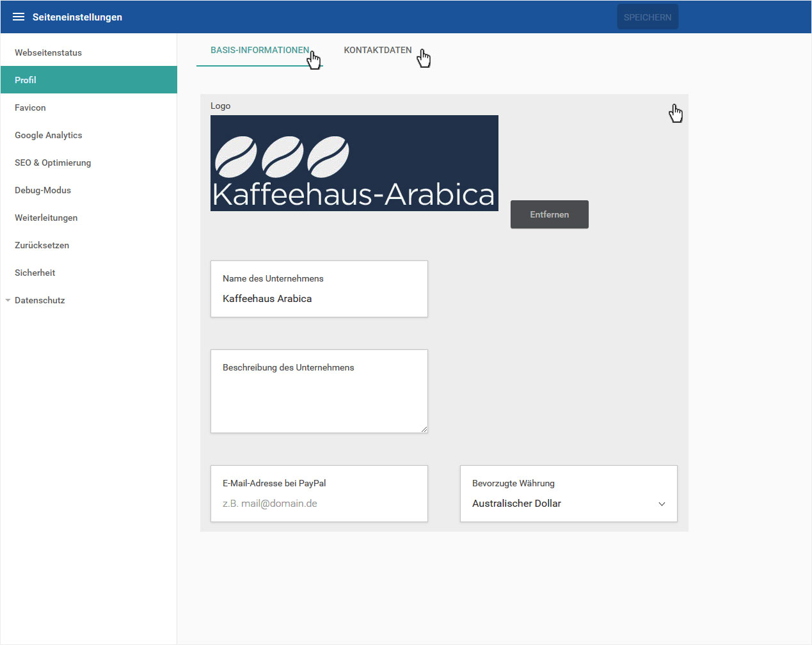Focus the PayPal e-mail address field
The height and width of the screenshot is (645, 812).
[319, 493]
